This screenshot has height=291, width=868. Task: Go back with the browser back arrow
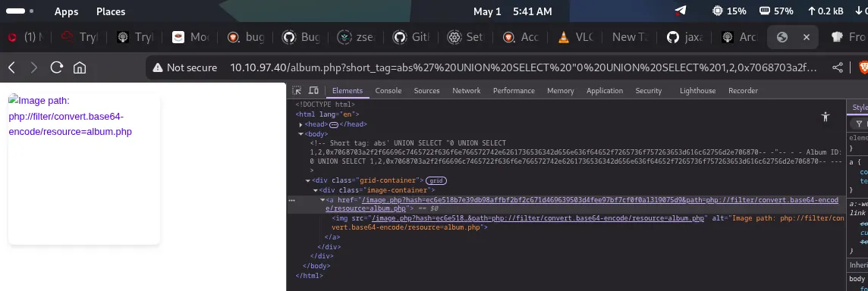(11, 67)
